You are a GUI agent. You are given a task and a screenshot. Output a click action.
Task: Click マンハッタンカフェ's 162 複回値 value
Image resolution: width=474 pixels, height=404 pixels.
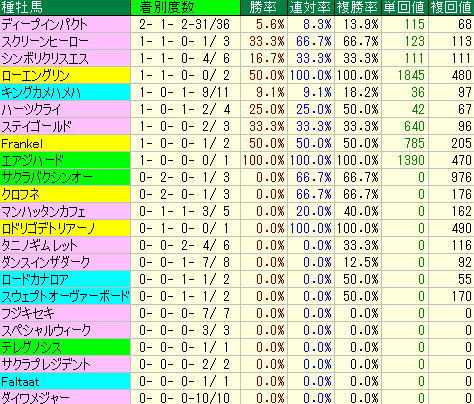[461, 211]
